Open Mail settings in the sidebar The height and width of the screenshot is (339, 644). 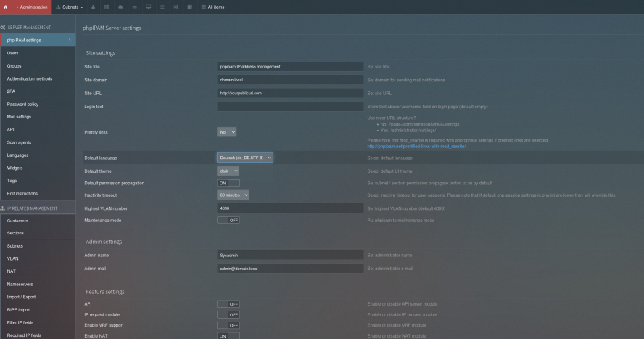coord(20,117)
